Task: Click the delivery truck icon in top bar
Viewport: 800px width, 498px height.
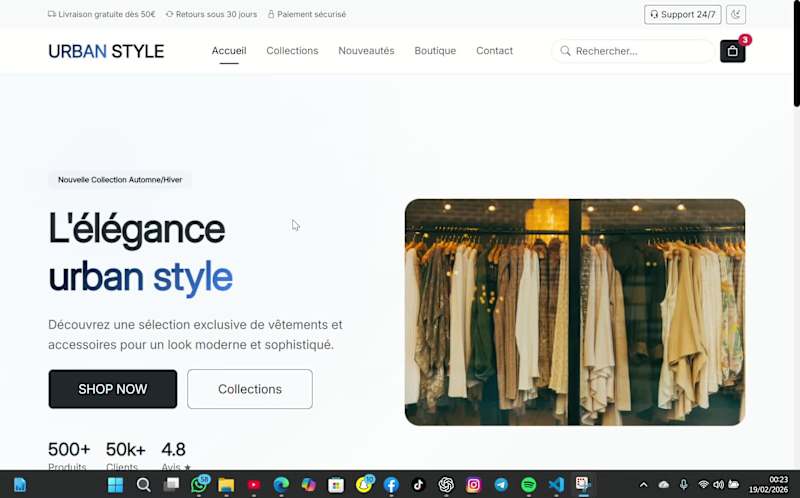Action: coord(52,14)
